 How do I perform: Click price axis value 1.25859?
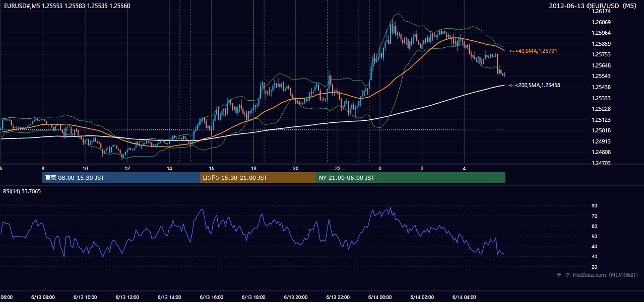coord(601,44)
